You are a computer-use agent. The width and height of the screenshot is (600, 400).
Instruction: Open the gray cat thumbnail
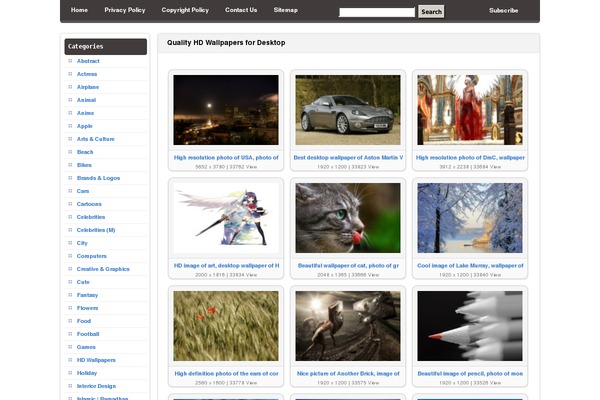[348, 218]
